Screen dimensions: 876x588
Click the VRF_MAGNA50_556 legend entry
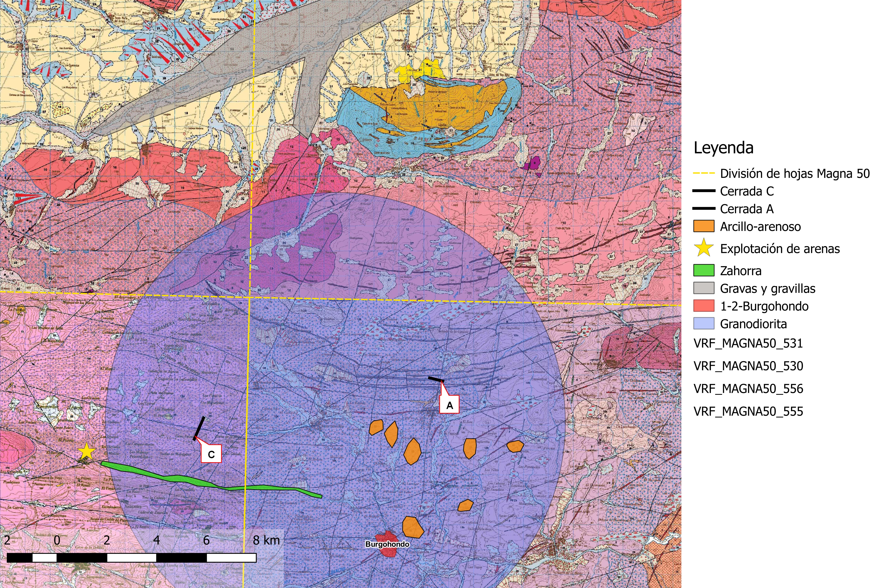point(748,389)
